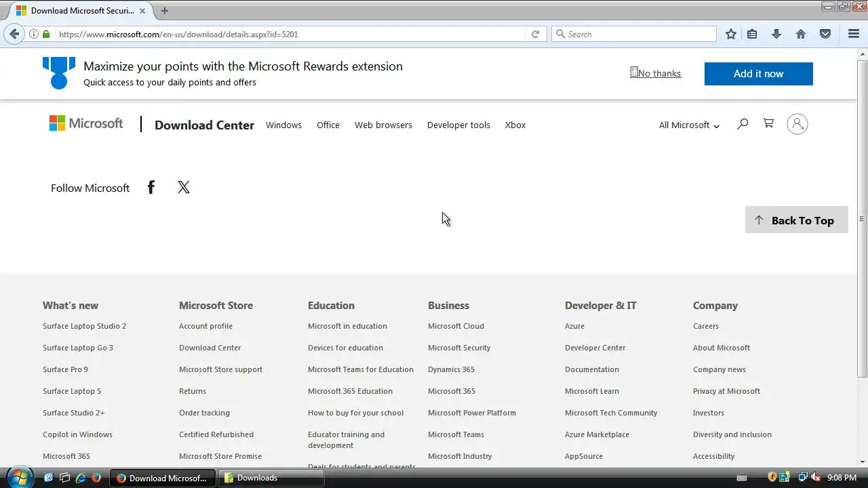Open the Office navigation menu item
Viewport: 868px width, 488px height.
[x=328, y=125]
